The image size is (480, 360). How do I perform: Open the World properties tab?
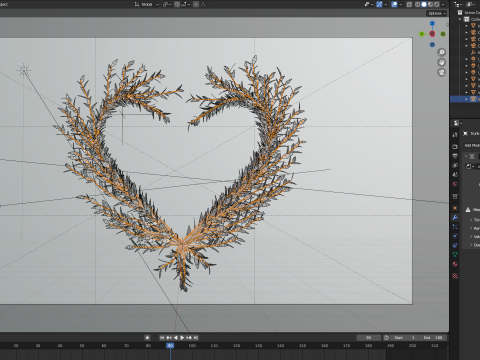pos(455,184)
